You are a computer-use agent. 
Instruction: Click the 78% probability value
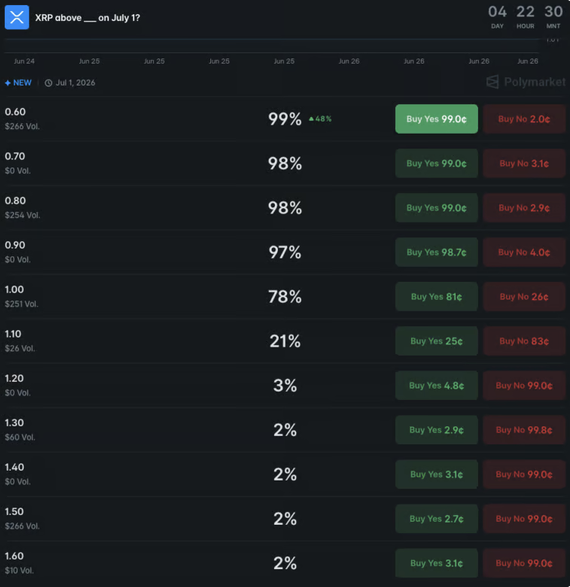pyautogui.click(x=285, y=296)
